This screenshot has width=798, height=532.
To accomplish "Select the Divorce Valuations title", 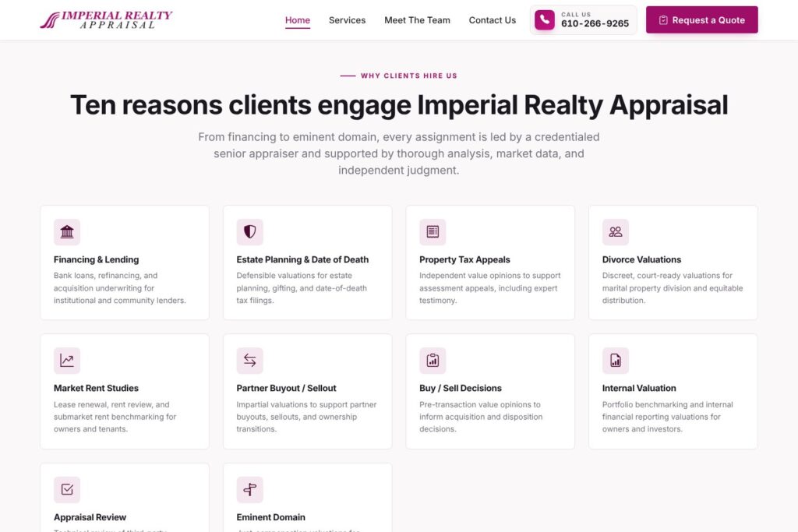I will [x=641, y=259].
